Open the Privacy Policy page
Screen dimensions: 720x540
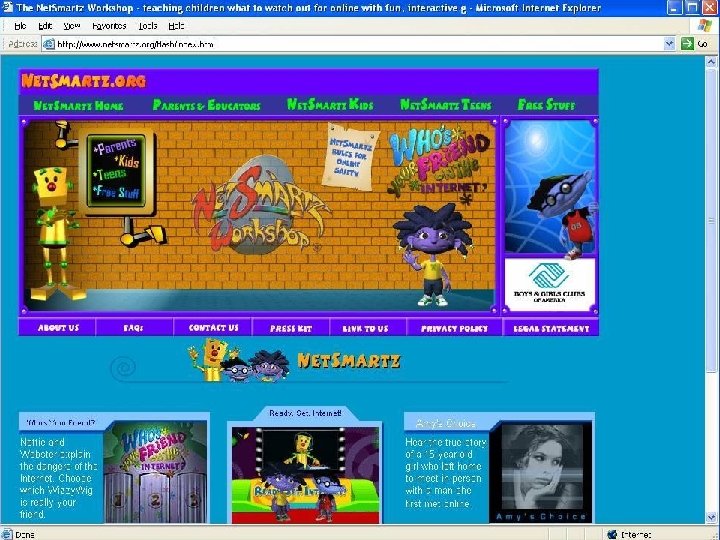tap(454, 328)
